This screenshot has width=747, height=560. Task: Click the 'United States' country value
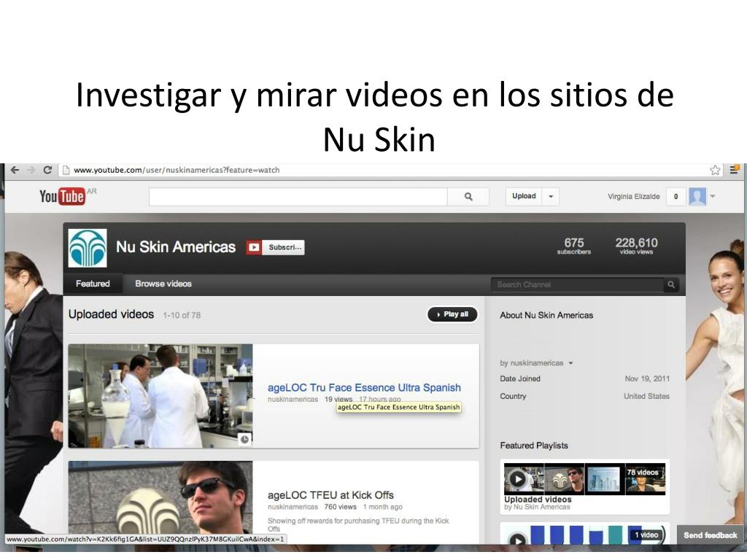(646, 396)
